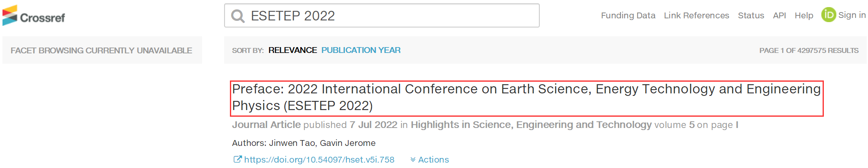This screenshot has height=168, width=868.
Task: Click the magnifying glass search icon
Action: pyautogui.click(x=238, y=16)
